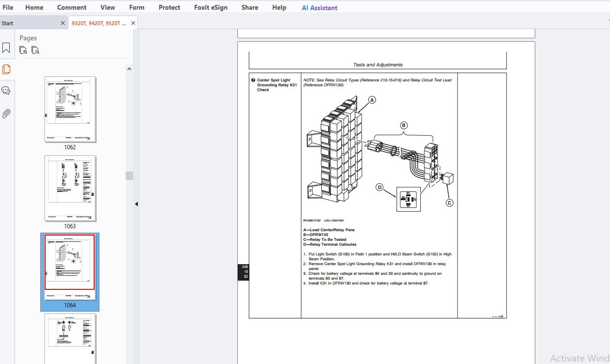Click page number label 1064
Screen dimensions: 610x364
click(70, 305)
